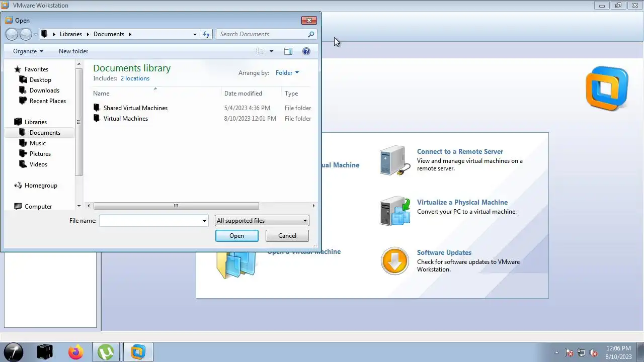Click the VMware Workstation taskbar icon
The image size is (644, 362).
pos(138,352)
